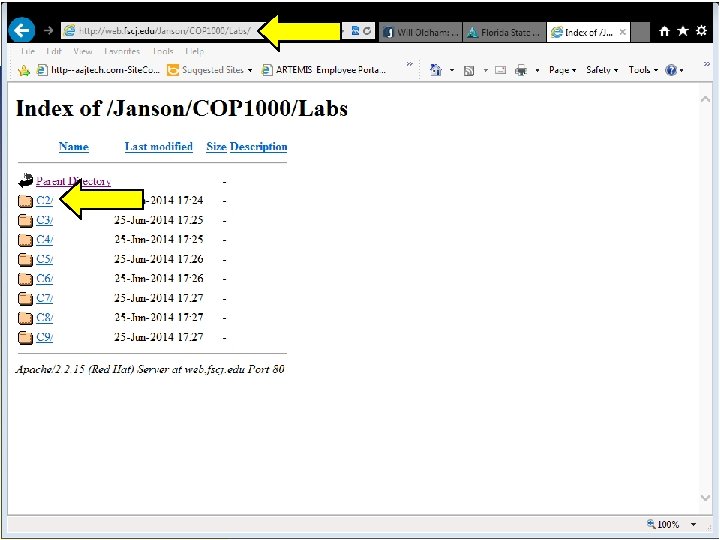Click the browser Back arrow button
720x540 pixels.
click(21, 31)
